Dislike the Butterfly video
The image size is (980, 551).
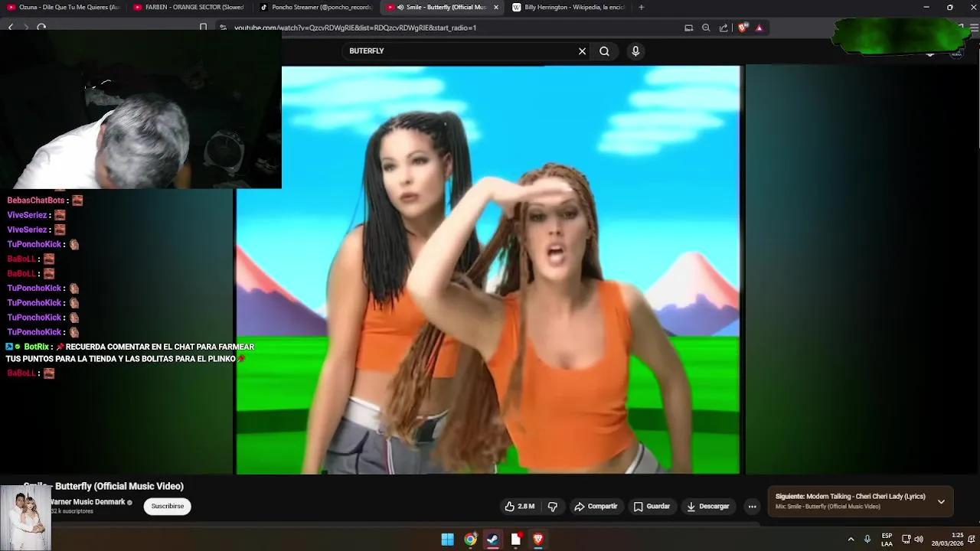point(553,507)
